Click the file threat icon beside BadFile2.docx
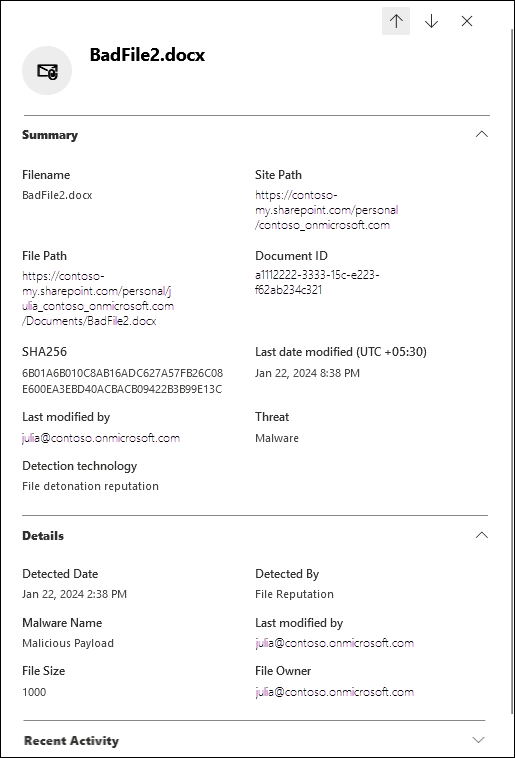This screenshot has width=515, height=758. (x=47, y=71)
